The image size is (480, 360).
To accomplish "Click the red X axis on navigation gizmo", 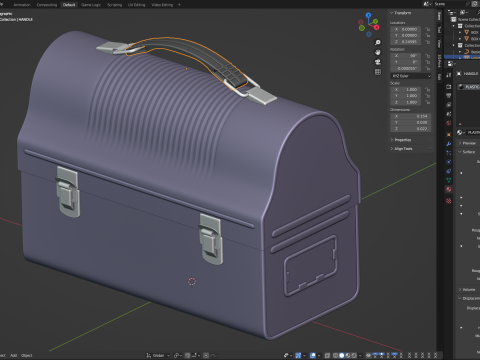I will [376, 27].
